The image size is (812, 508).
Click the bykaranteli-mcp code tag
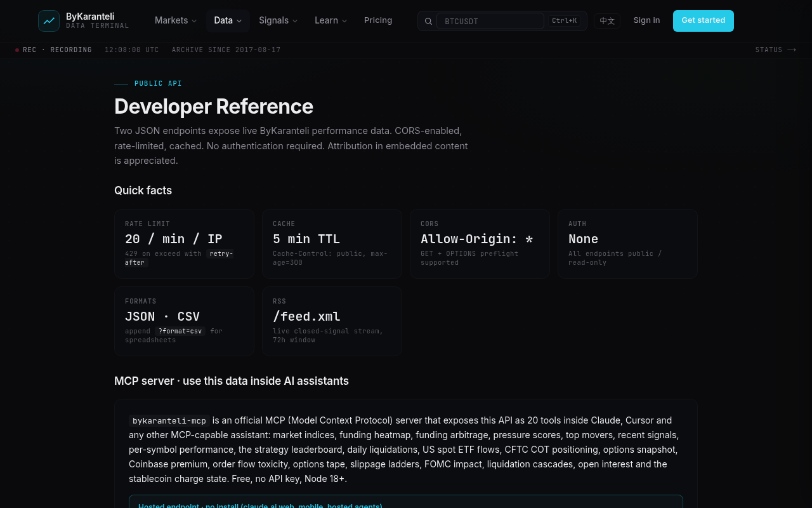(169, 420)
